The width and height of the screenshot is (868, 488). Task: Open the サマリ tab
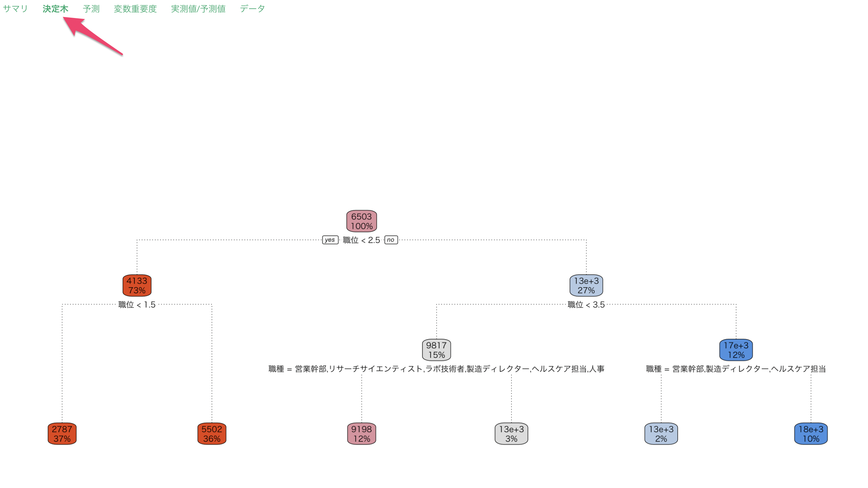[15, 9]
